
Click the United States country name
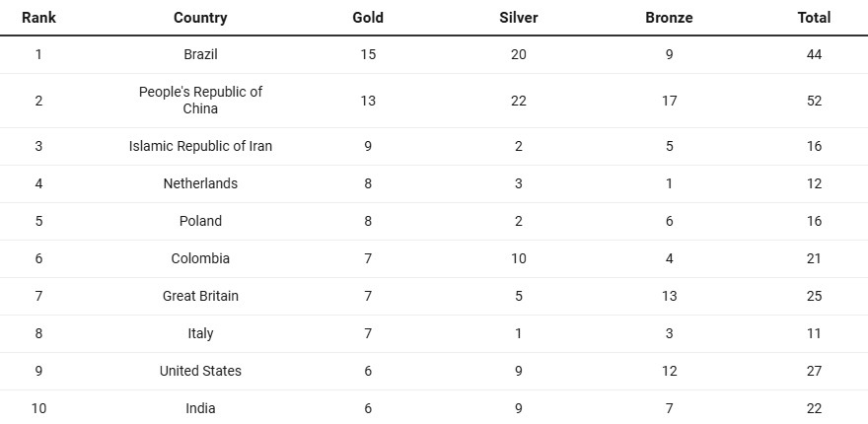point(200,371)
